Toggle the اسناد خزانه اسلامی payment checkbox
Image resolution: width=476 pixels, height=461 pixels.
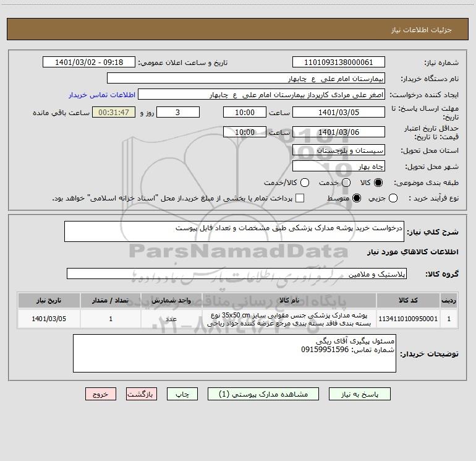tap(300, 198)
